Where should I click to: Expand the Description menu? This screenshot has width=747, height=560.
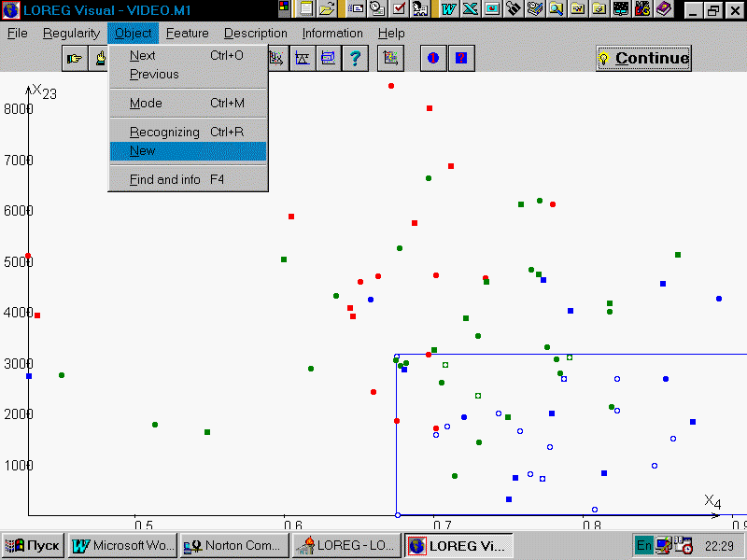tap(255, 33)
